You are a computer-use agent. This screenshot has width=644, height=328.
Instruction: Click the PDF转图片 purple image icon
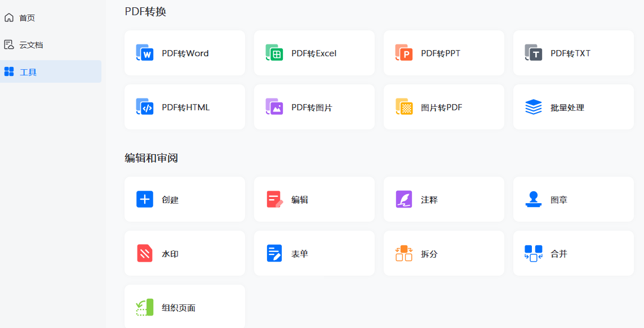point(274,106)
